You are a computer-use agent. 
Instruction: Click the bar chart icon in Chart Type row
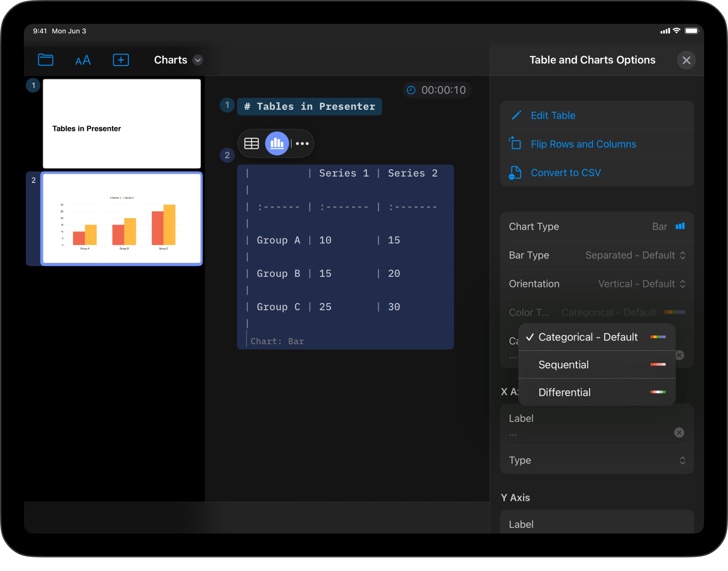pyautogui.click(x=681, y=226)
